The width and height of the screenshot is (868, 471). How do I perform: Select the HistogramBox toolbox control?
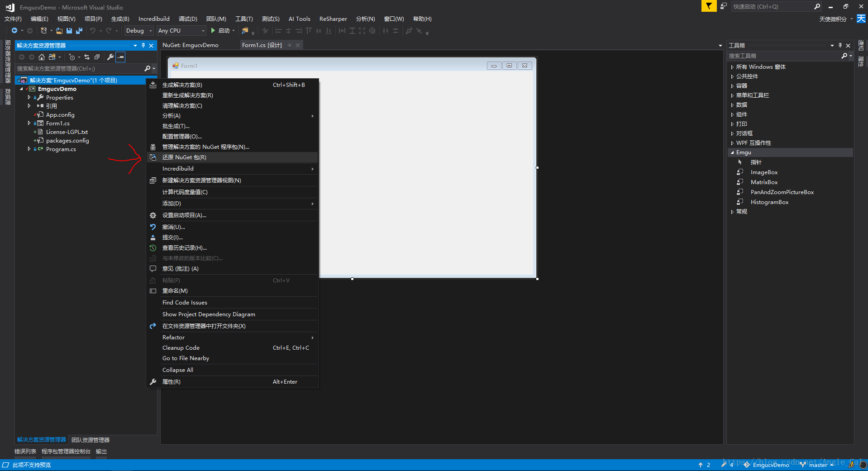tap(769, 202)
